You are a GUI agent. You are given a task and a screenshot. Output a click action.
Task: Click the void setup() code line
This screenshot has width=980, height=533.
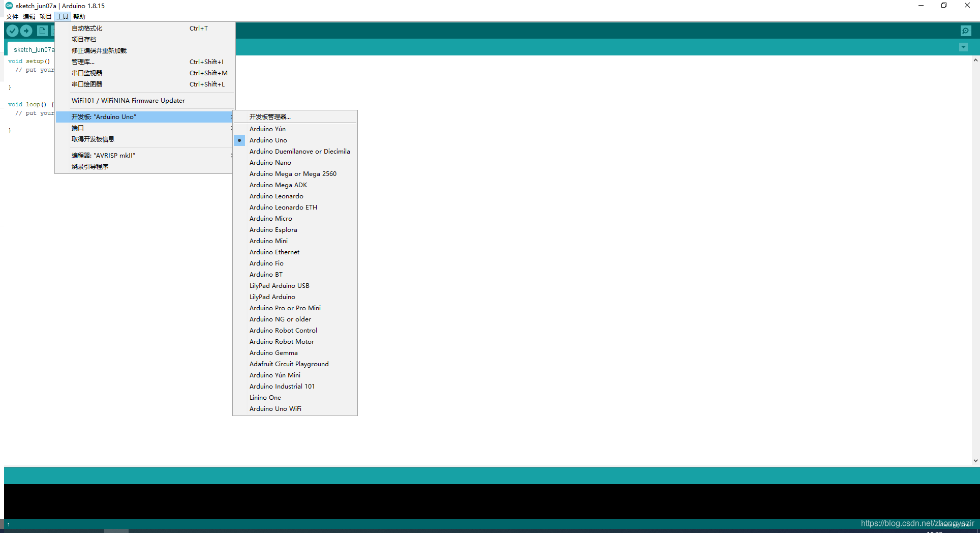point(29,61)
